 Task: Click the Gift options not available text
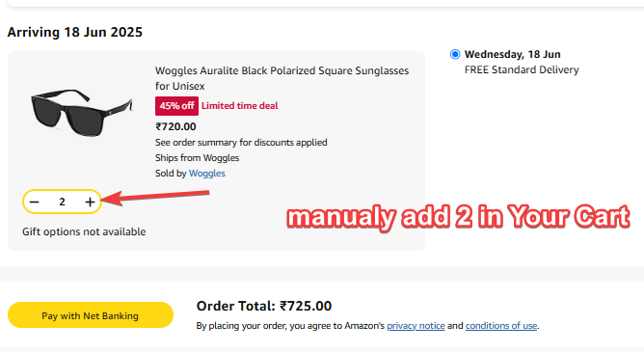84,231
